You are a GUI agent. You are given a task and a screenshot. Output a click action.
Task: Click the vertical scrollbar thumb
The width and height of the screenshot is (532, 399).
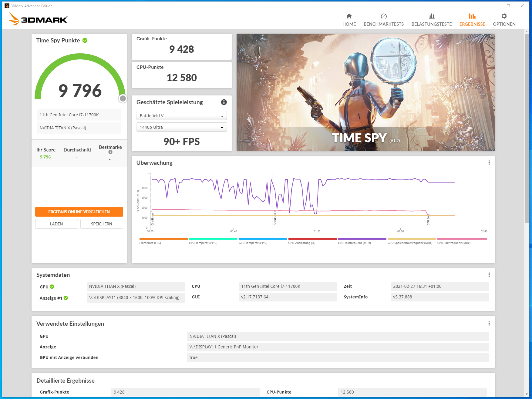(527, 128)
